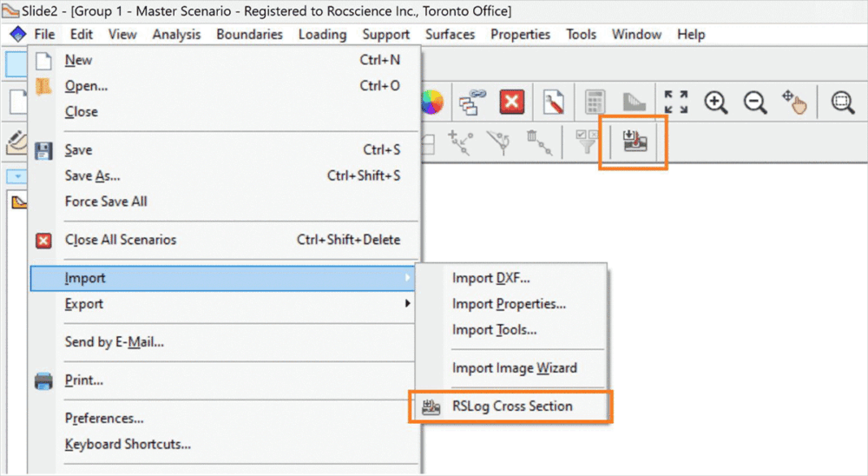Viewport: 868px width, 476px height.
Task: Click the Zoom In magnifier icon
Action: tap(715, 102)
